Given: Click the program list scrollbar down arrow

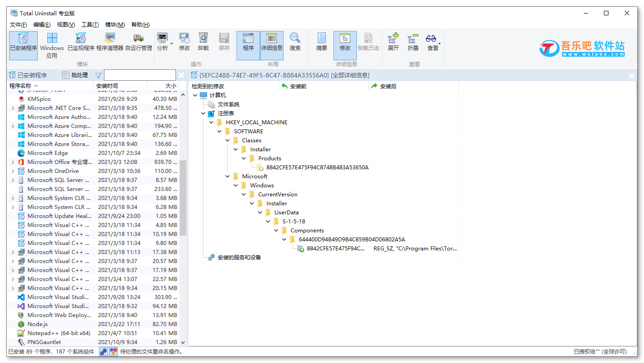Looking at the screenshot, I should pyautogui.click(x=183, y=342).
